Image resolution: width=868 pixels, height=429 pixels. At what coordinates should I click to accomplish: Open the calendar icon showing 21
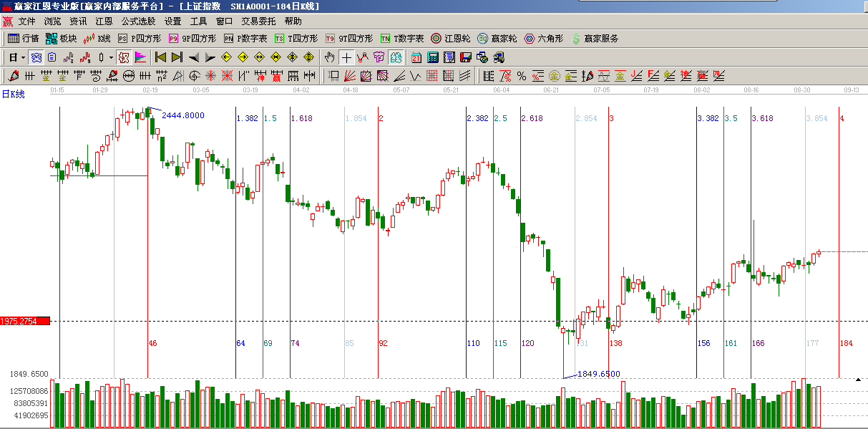coord(416,57)
